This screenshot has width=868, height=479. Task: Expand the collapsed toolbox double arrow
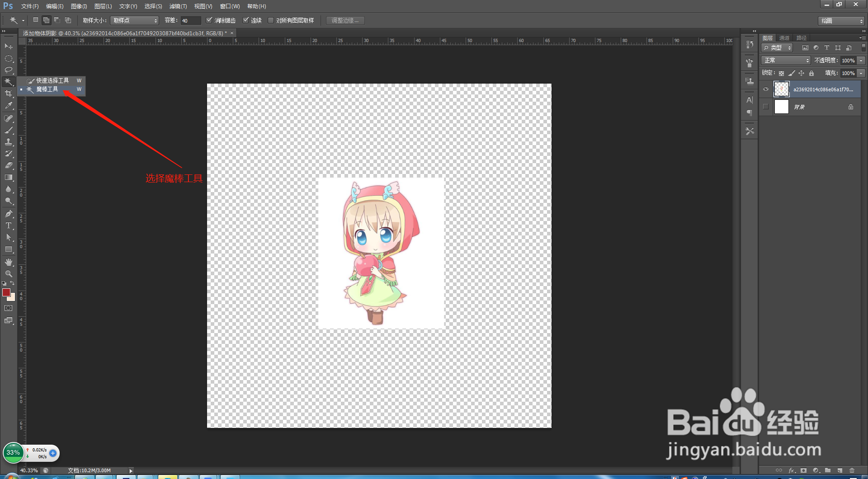[x=4, y=31]
